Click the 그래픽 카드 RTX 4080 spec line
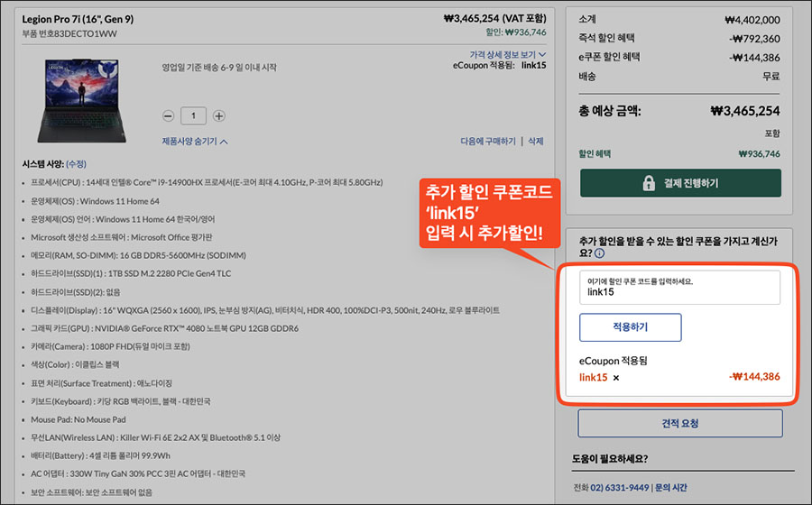This screenshot has height=505, width=812. tap(165, 328)
